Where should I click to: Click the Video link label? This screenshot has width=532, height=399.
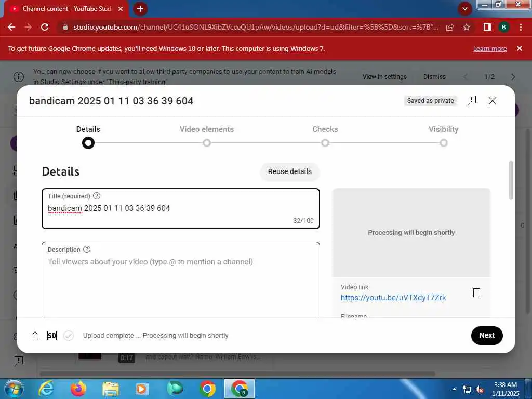point(354,287)
